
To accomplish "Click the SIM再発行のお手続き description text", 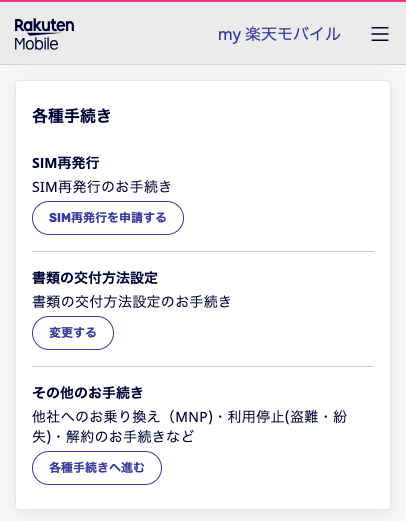I will pos(102,187).
